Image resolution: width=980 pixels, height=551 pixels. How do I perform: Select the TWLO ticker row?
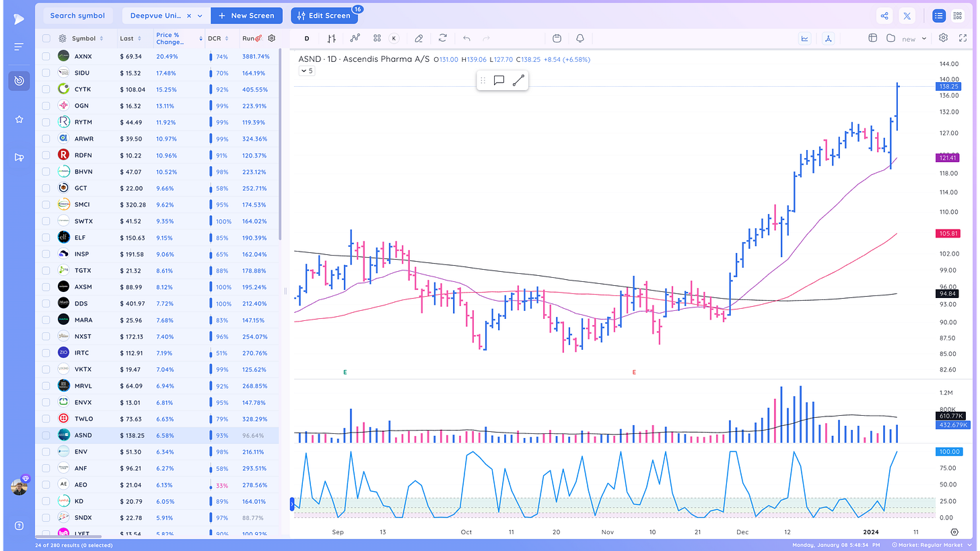157,418
